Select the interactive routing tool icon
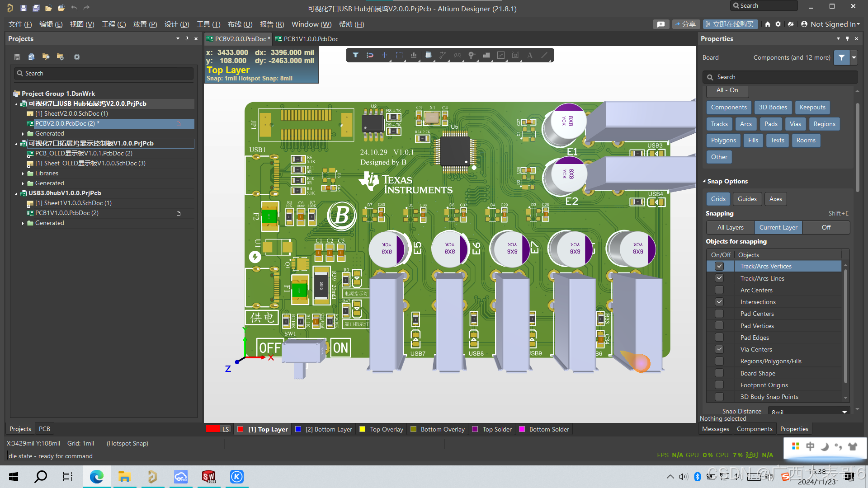868x488 pixels. pos(443,55)
